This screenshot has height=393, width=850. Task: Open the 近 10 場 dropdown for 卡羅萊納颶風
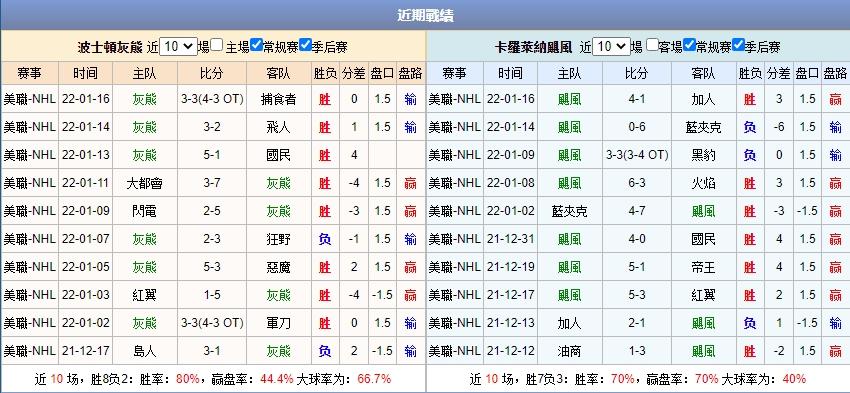click(612, 47)
